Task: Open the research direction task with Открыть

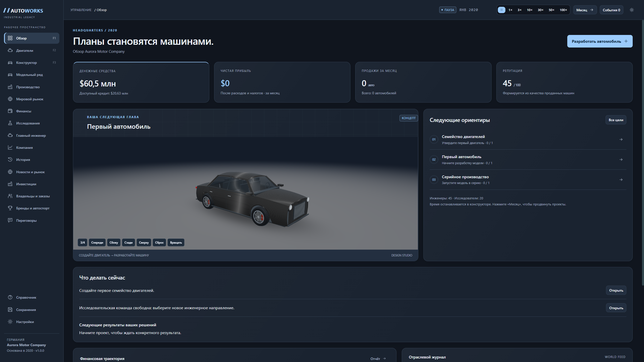Action: point(616,308)
